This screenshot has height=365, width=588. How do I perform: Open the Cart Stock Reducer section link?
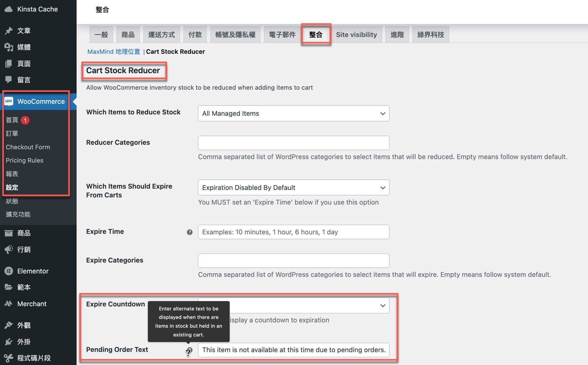tap(176, 52)
